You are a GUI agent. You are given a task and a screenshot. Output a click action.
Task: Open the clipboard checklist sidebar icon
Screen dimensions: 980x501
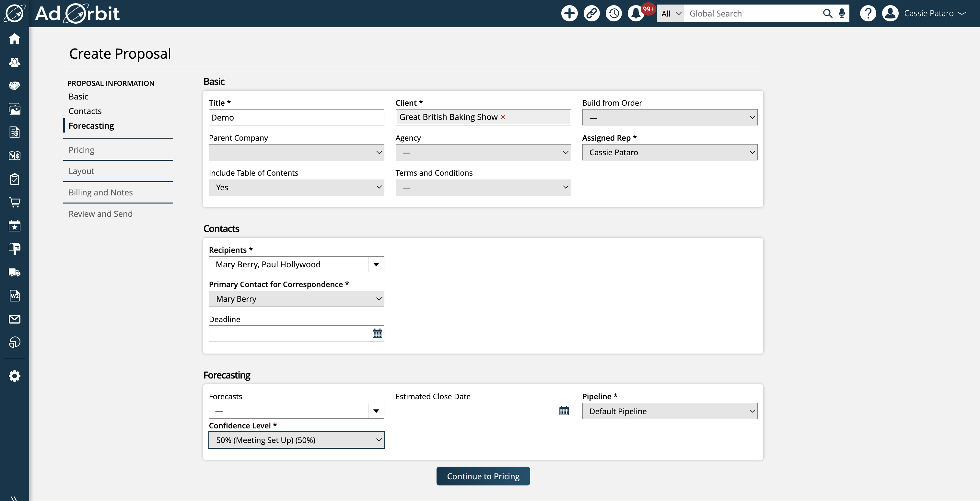(15, 179)
